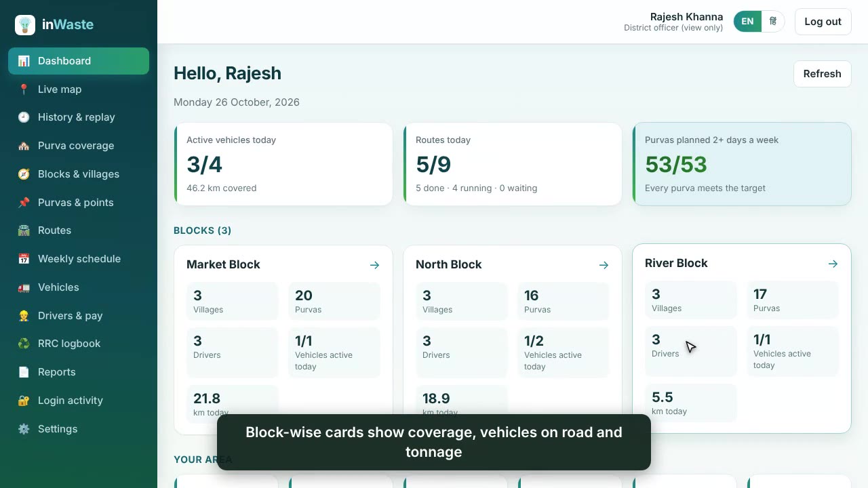868x488 pixels.
Task: Open Market Block via its arrow
Action: tap(374, 265)
